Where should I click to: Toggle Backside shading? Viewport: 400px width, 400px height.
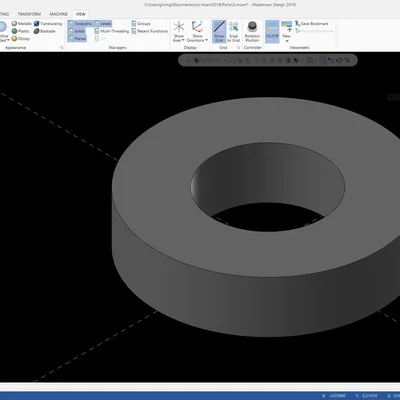45,31
